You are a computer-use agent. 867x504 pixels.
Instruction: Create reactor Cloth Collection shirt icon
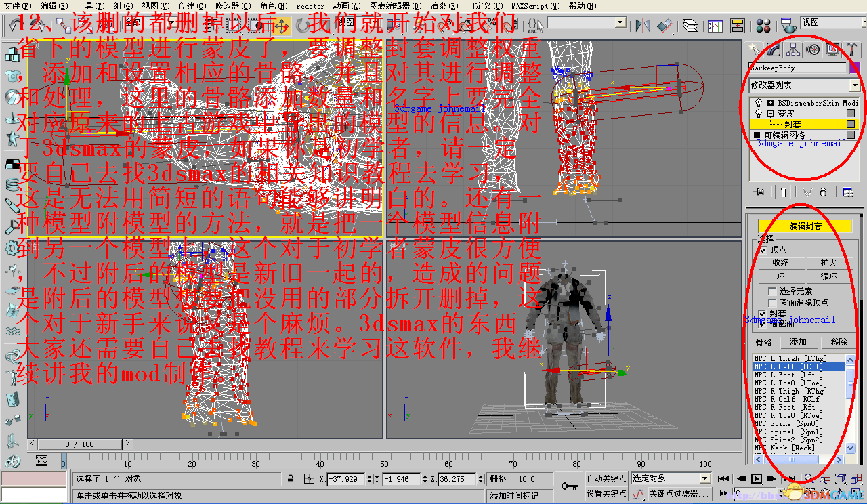(12, 76)
